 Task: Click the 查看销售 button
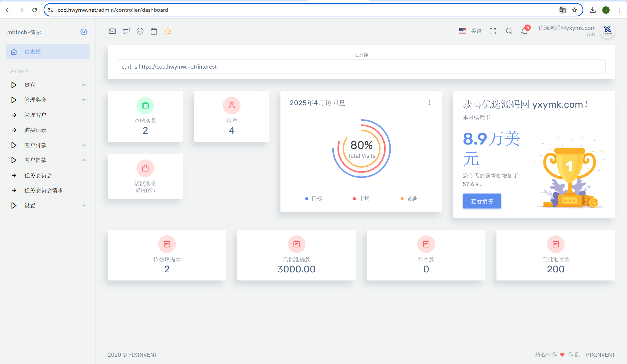click(482, 201)
